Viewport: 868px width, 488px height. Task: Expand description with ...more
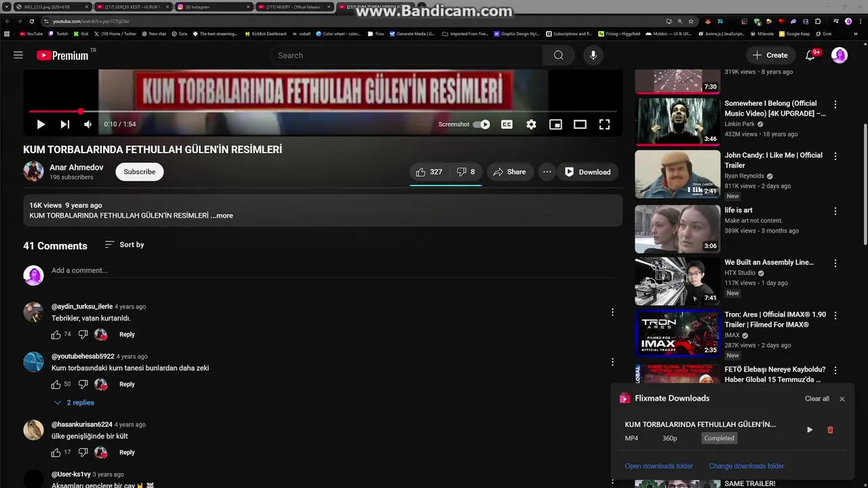click(222, 216)
